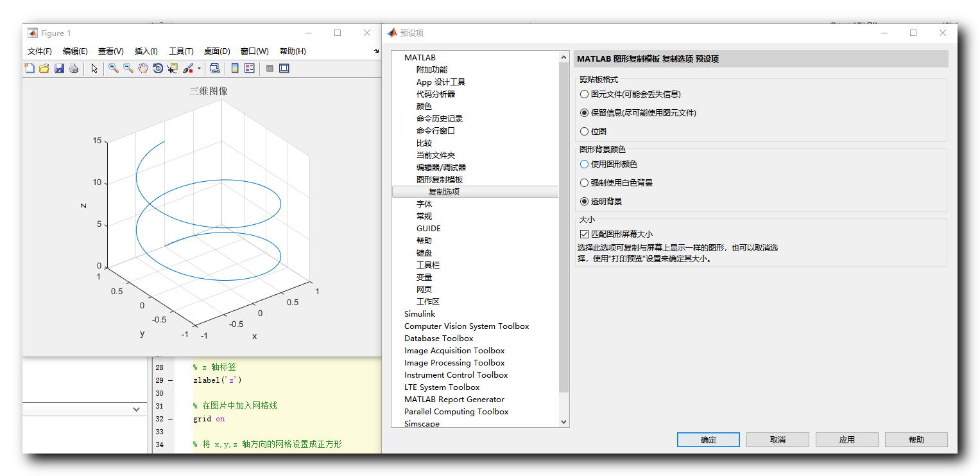Choose 透明背景 as figure background

tap(584, 201)
